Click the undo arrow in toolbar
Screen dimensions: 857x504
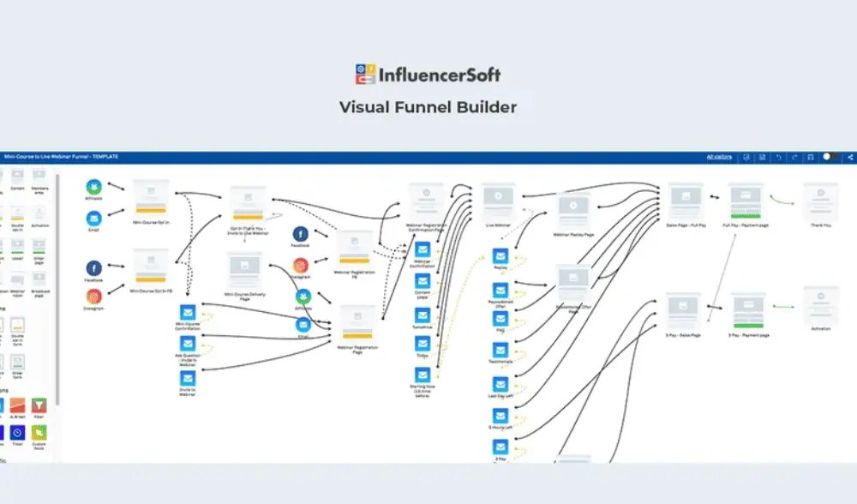click(x=778, y=158)
